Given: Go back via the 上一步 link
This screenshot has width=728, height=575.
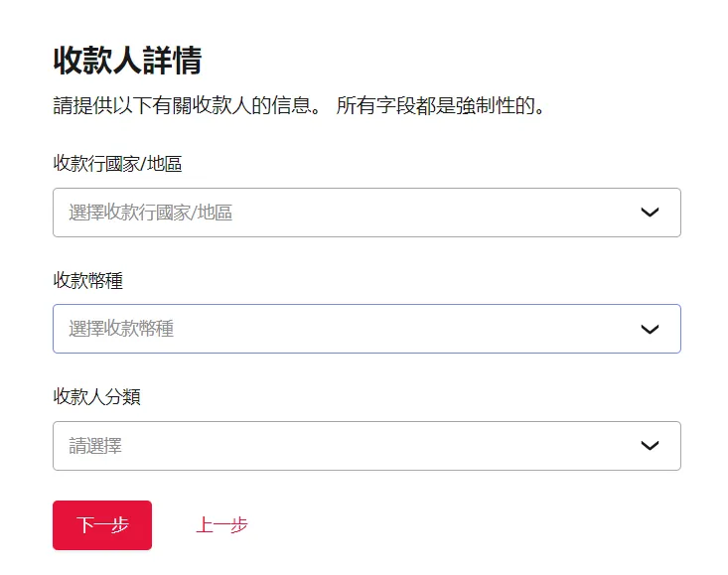Looking at the screenshot, I should [x=221, y=525].
